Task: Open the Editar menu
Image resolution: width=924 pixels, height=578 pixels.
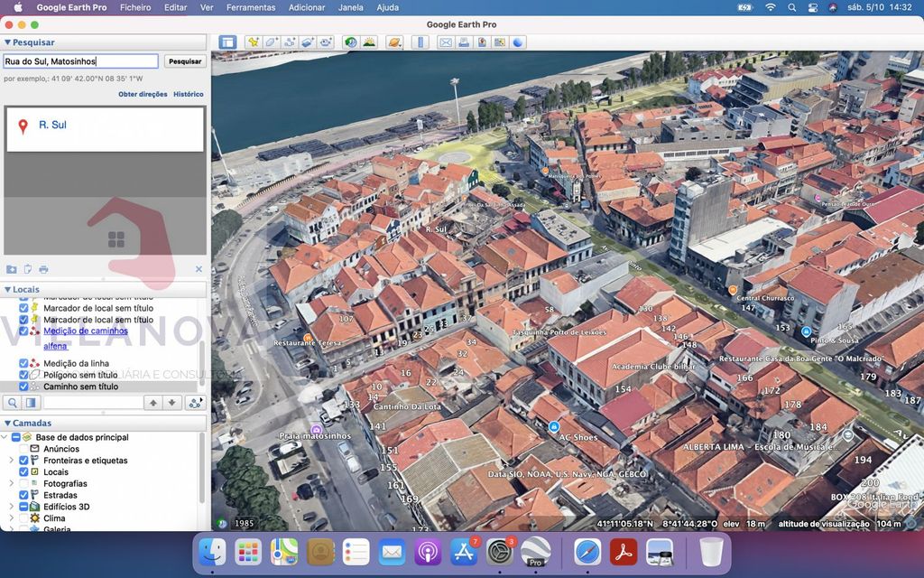Action: tap(176, 7)
